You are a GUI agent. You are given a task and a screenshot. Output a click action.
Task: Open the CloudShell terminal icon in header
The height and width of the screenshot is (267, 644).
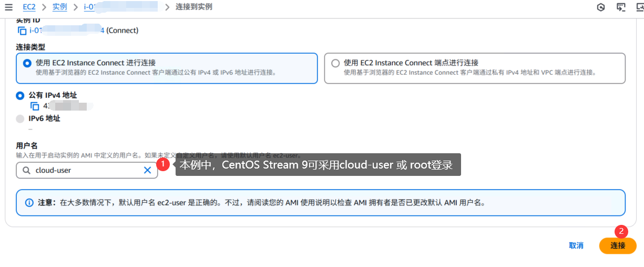(621, 7)
